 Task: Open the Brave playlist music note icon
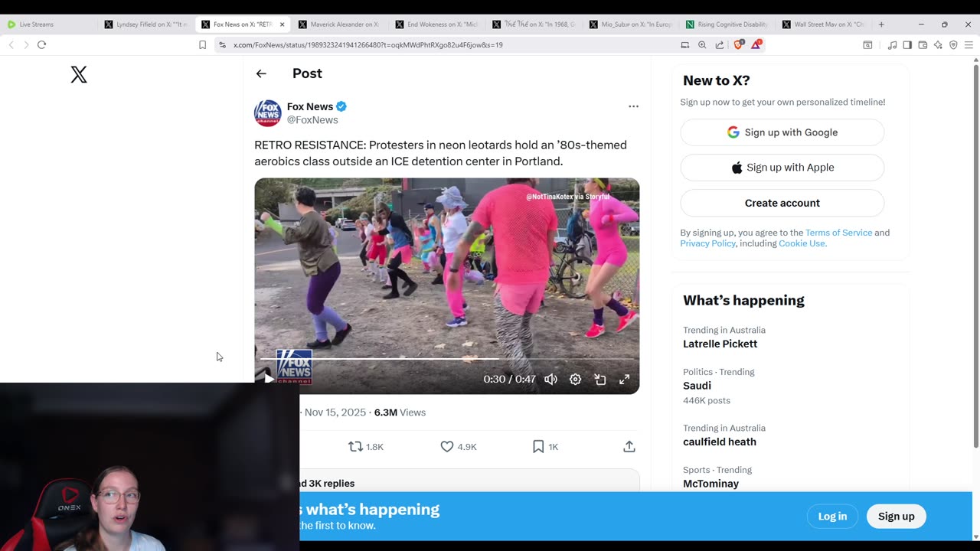point(892,44)
